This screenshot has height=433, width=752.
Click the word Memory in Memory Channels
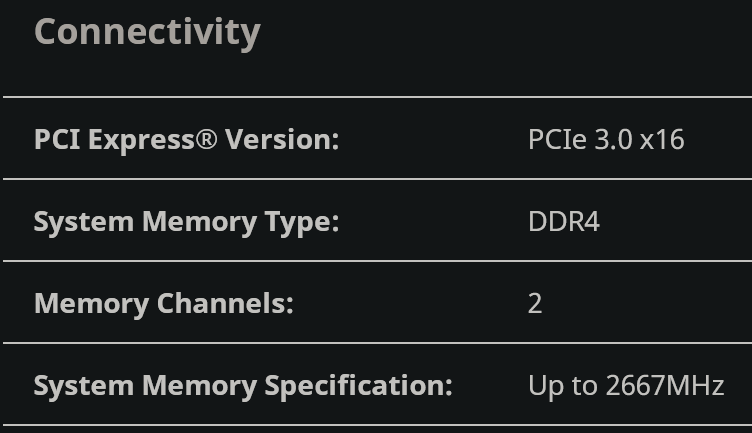tap(91, 304)
